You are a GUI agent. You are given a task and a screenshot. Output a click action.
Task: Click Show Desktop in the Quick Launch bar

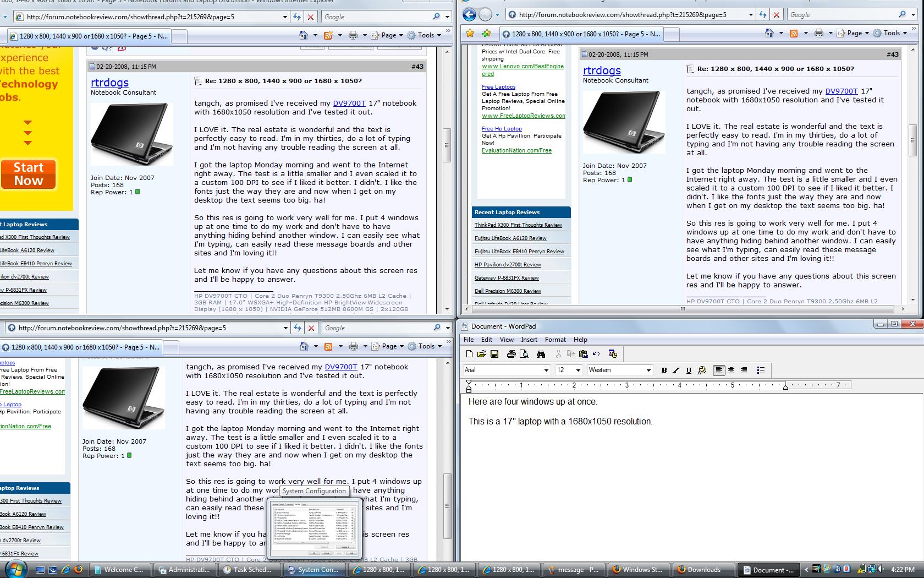click(x=40, y=570)
